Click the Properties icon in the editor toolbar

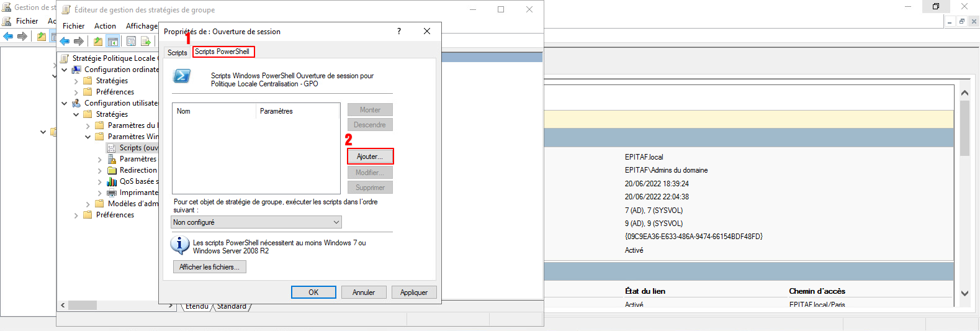coord(131,42)
